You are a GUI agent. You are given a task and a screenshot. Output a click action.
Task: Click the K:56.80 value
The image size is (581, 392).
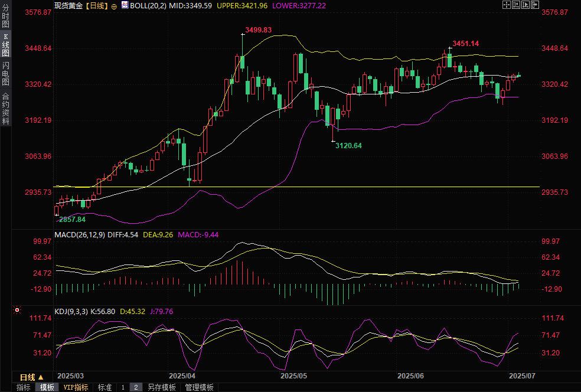pos(103,312)
